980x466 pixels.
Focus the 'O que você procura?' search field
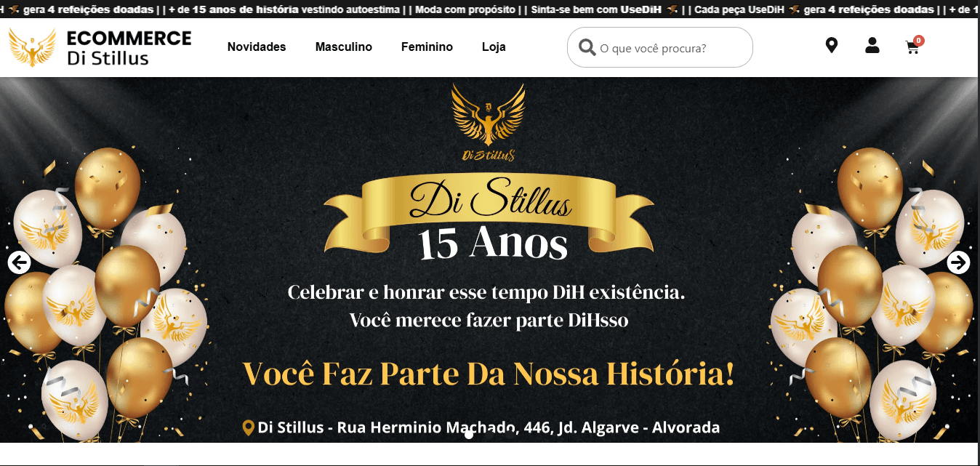(x=659, y=47)
